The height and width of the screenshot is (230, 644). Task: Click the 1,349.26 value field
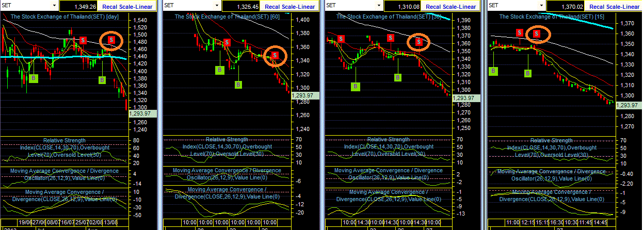point(79,7)
